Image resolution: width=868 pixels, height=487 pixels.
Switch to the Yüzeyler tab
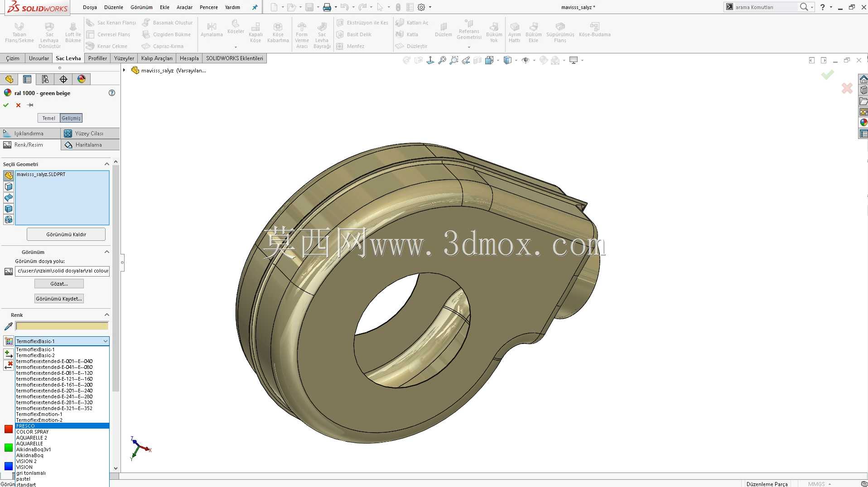124,58
